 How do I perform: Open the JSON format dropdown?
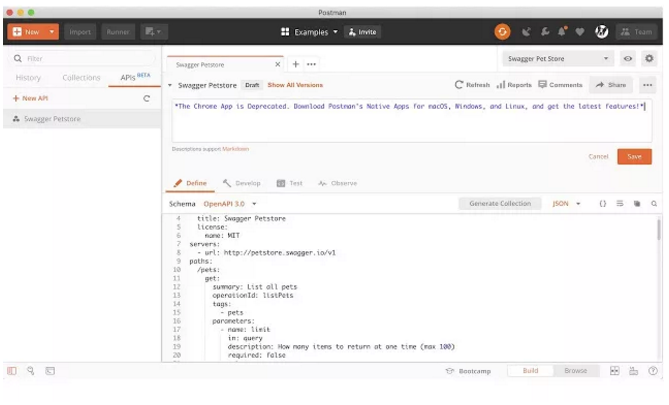(566, 204)
